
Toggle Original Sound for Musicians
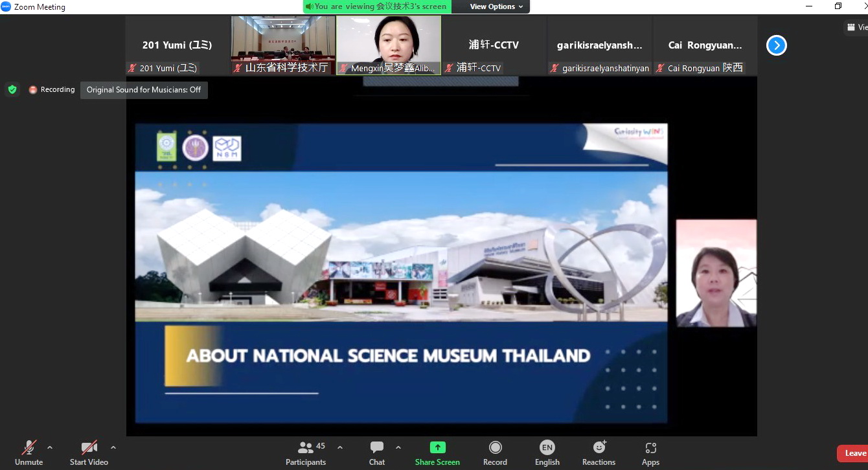tap(144, 90)
